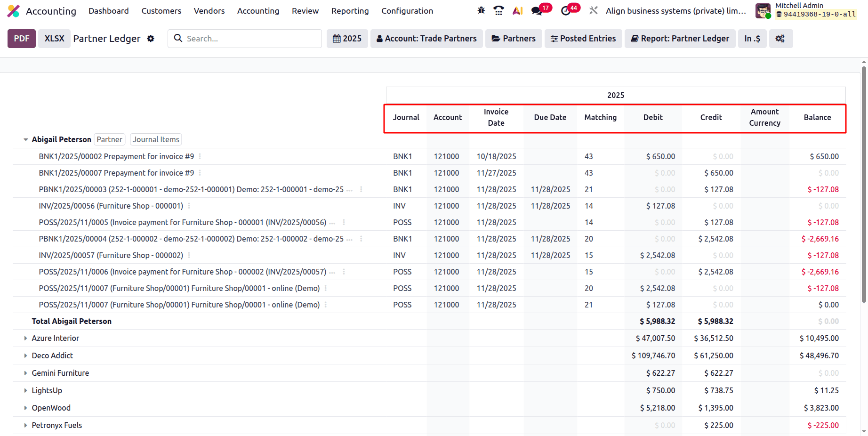Image resolution: width=868 pixels, height=436 pixels.
Task: Open Mitchell Admin user avatar menu
Action: 763,11
